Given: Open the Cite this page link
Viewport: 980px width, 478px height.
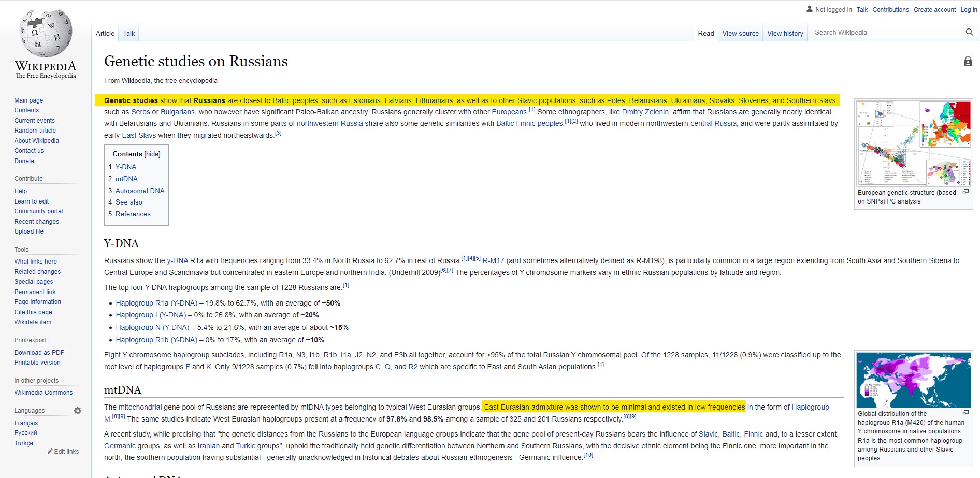Looking at the screenshot, I should click(33, 312).
